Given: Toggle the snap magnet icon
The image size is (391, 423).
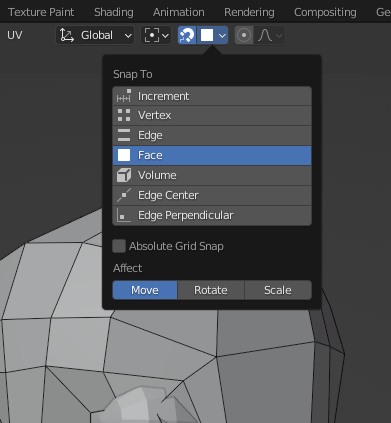Looking at the screenshot, I should point(187,35).
